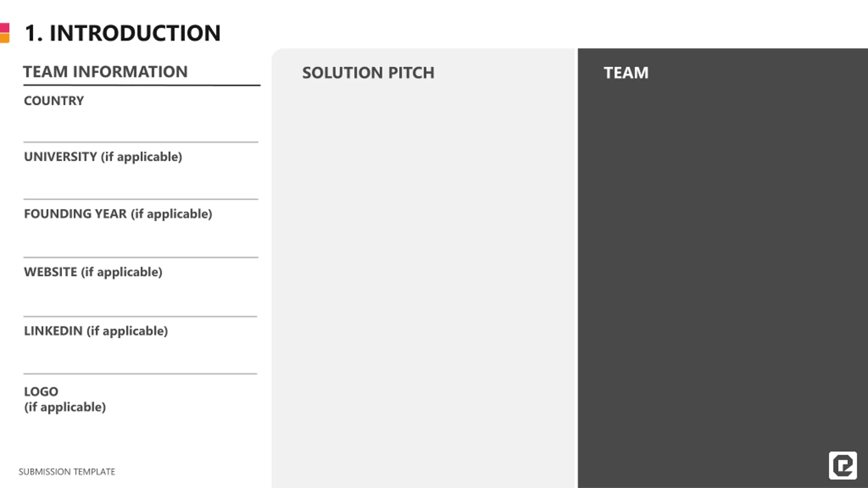Click the SOLUTION PITCH heading

(x=368, y=73)
